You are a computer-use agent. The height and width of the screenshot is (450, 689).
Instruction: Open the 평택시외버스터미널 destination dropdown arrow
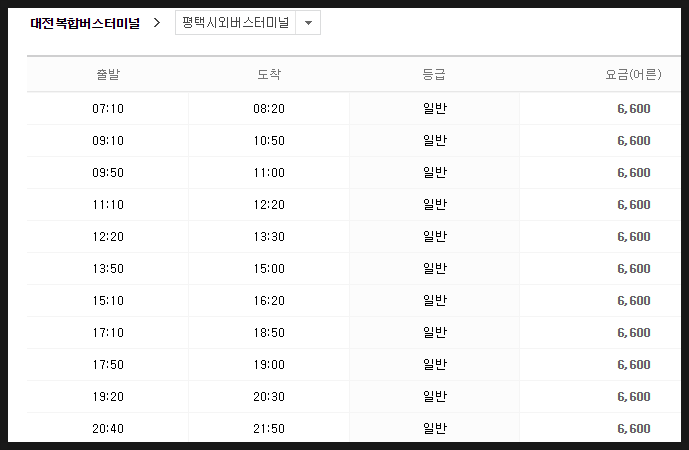tap(308, 23)
